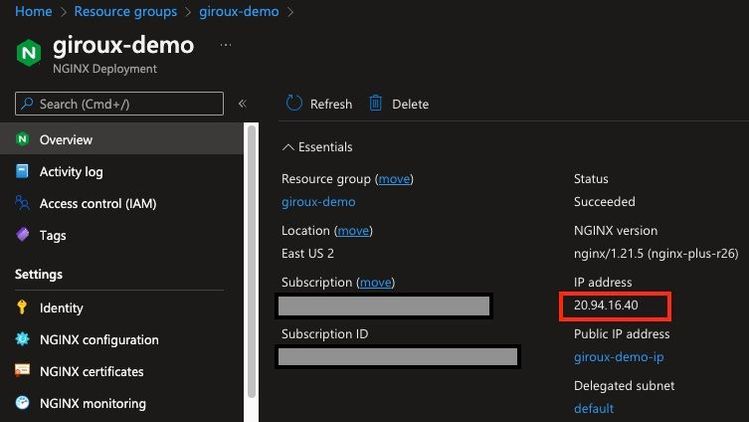Click the Delete trash can icon

[375, 103]
